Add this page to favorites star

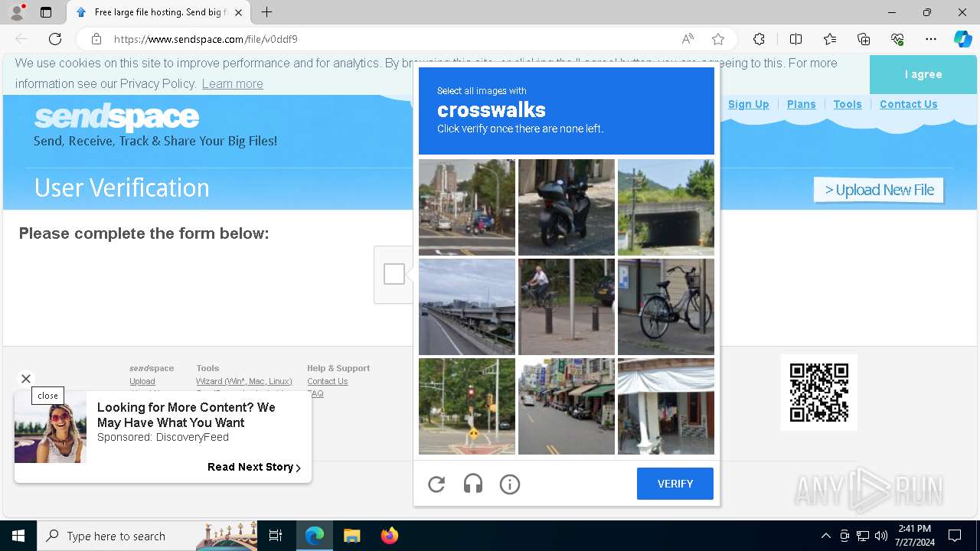[718, 39]
